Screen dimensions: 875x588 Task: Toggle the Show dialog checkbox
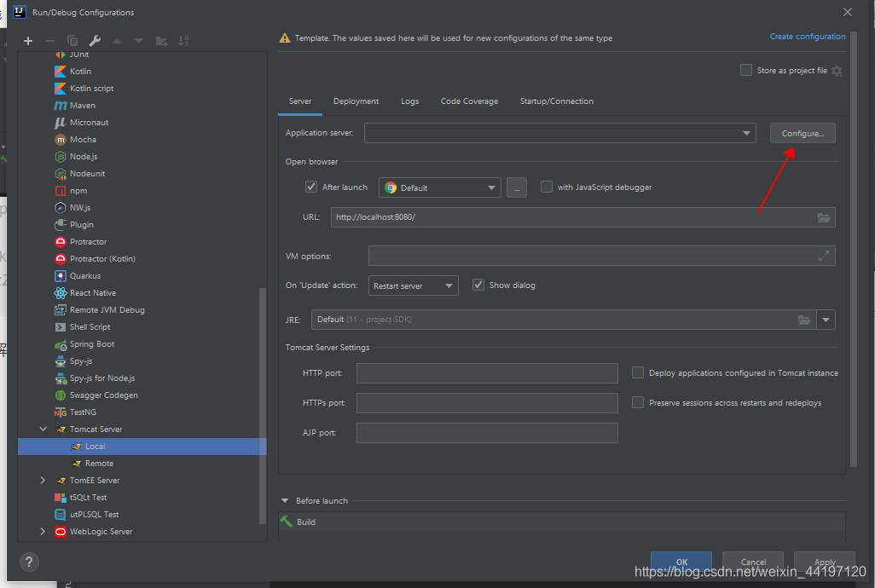478,285
